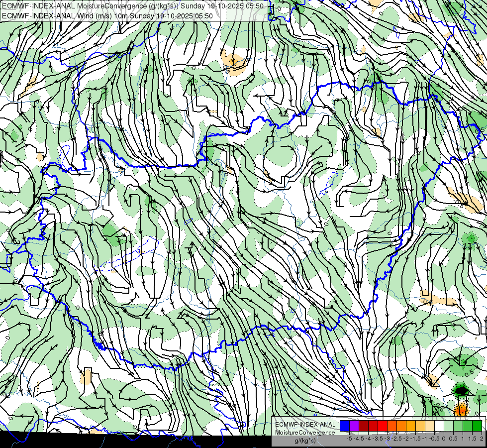Click the MoistureConvergence title line at top
This screenshot has height=448, width=487.
[x=133, y=6]
